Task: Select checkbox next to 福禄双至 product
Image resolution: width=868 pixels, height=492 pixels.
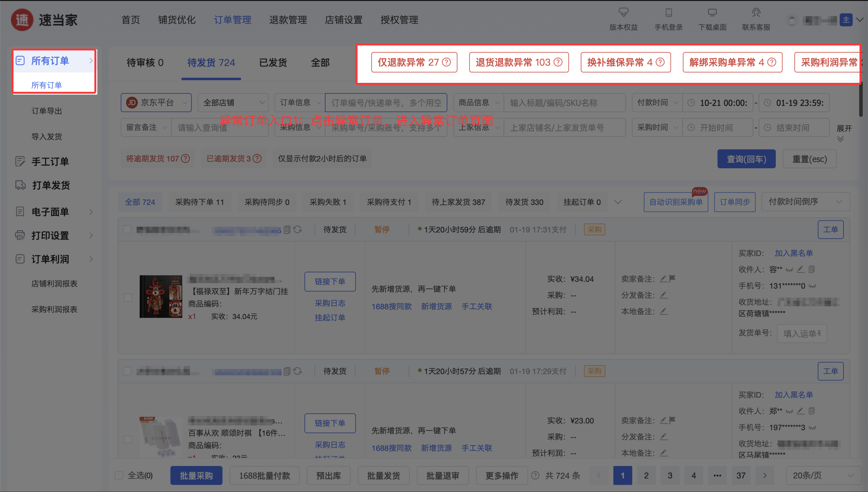Action: point(128,298)
